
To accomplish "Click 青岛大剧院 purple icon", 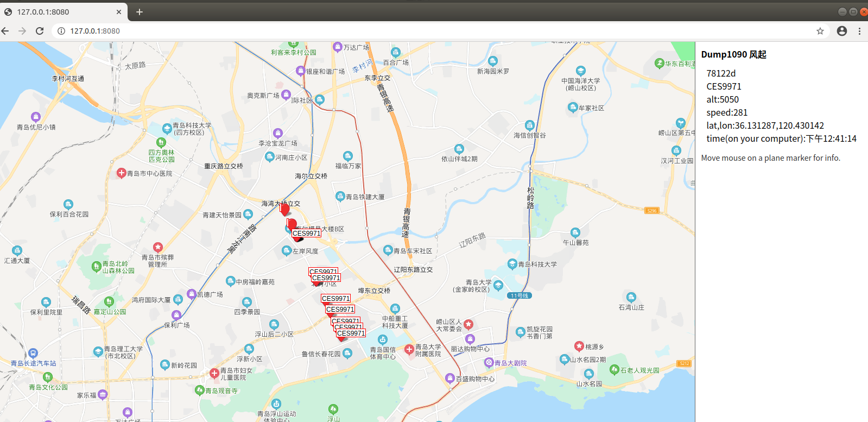I will (x=489, y=362).
